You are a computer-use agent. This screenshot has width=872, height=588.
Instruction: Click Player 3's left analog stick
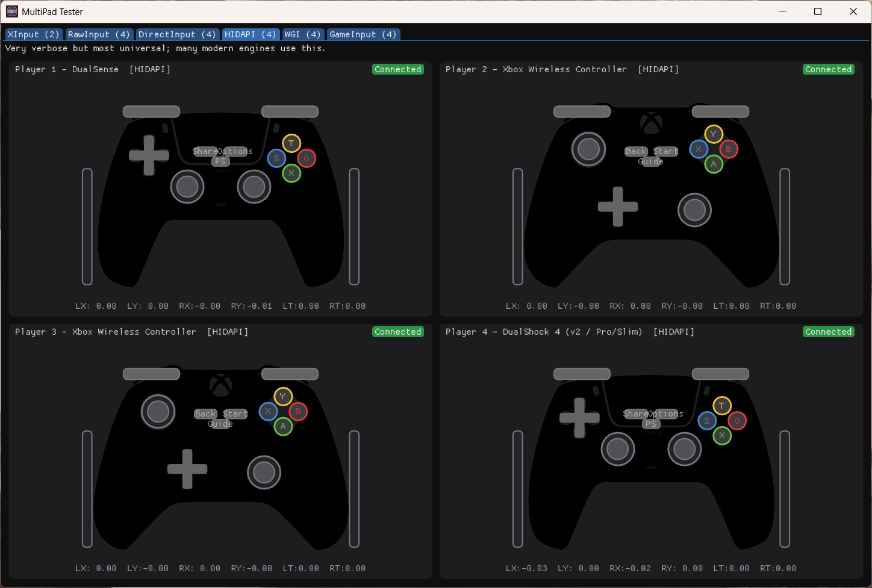(x=158, y=411)
